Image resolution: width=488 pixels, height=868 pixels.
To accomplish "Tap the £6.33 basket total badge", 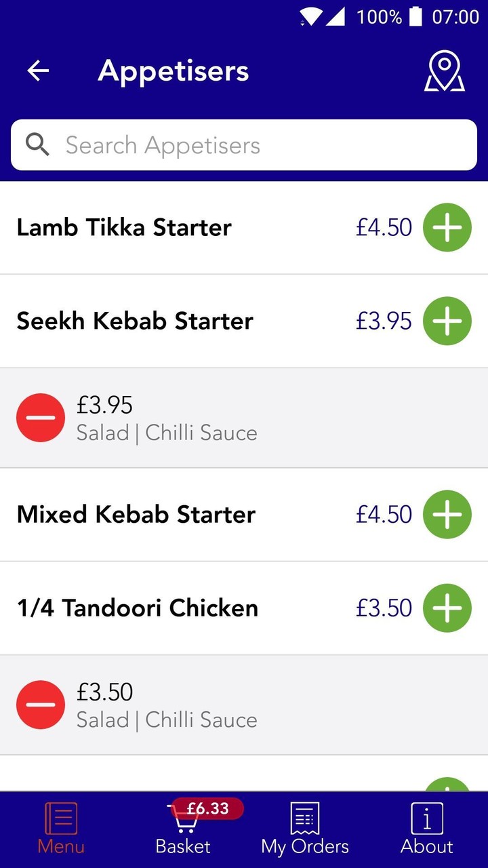I will tap(207, 808).
